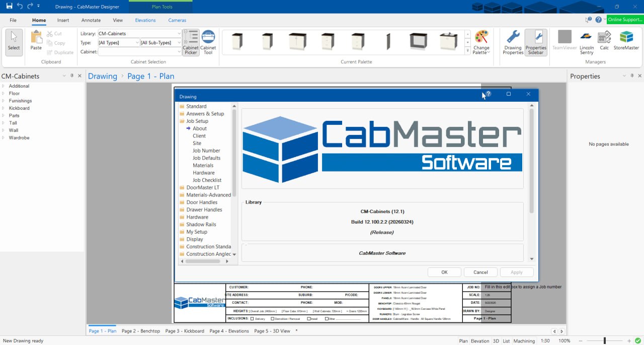
Task: Click the zoom in plus icon
Action: tap(629, 341)
